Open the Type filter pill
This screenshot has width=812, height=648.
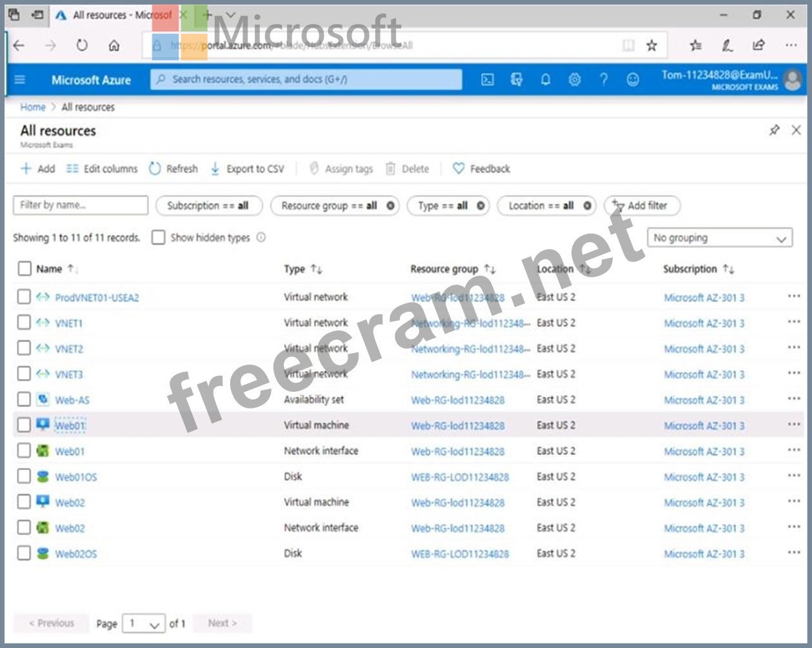click(x=448, y=206)
